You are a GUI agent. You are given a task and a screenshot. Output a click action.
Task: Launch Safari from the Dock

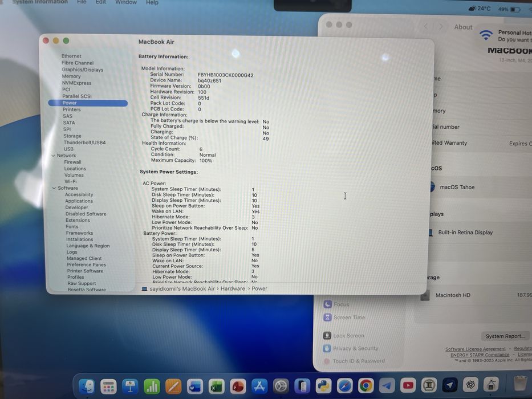click(345, 386)
